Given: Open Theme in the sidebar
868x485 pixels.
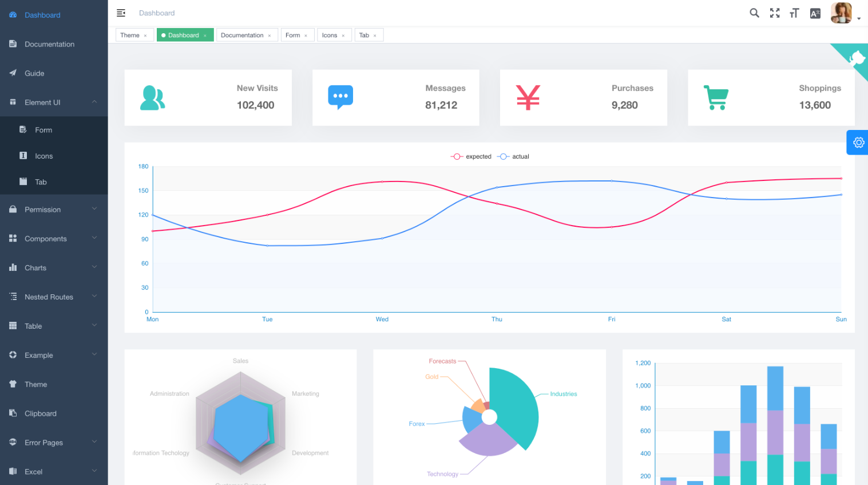Looking at the screenshot, I should 54,384.
